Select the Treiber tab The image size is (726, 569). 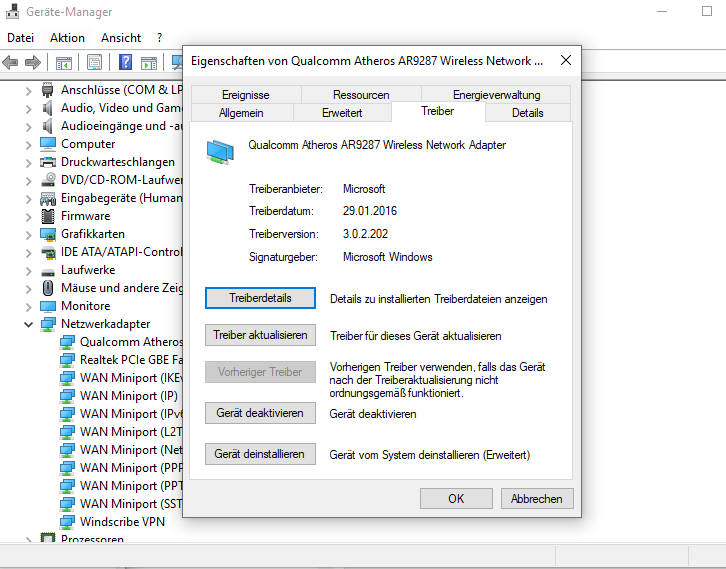pos(438,111)
